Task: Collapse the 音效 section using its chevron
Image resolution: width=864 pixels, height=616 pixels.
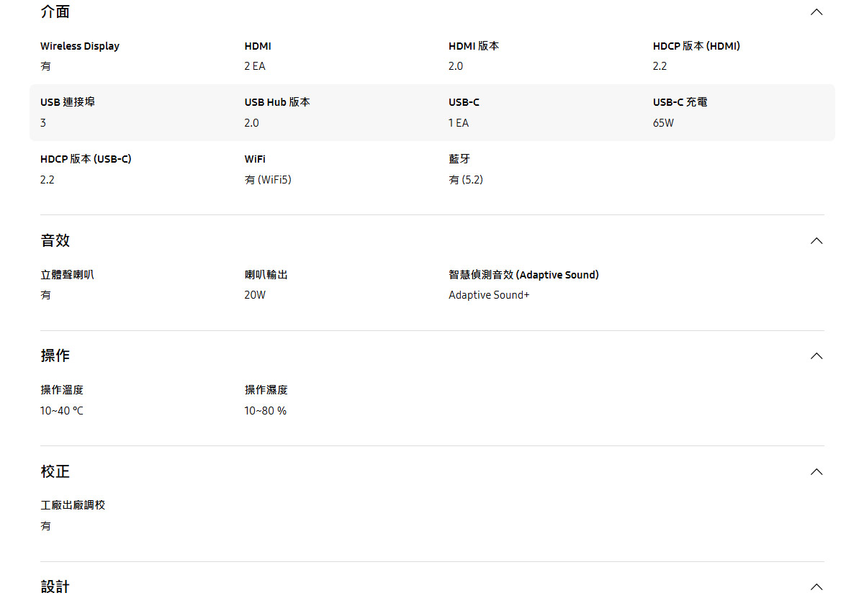Action: click(x=816, y=241)
